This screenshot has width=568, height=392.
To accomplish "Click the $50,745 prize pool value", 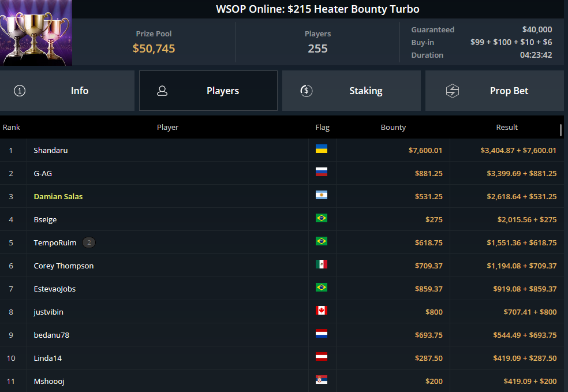I will click(x=154, y=48).
